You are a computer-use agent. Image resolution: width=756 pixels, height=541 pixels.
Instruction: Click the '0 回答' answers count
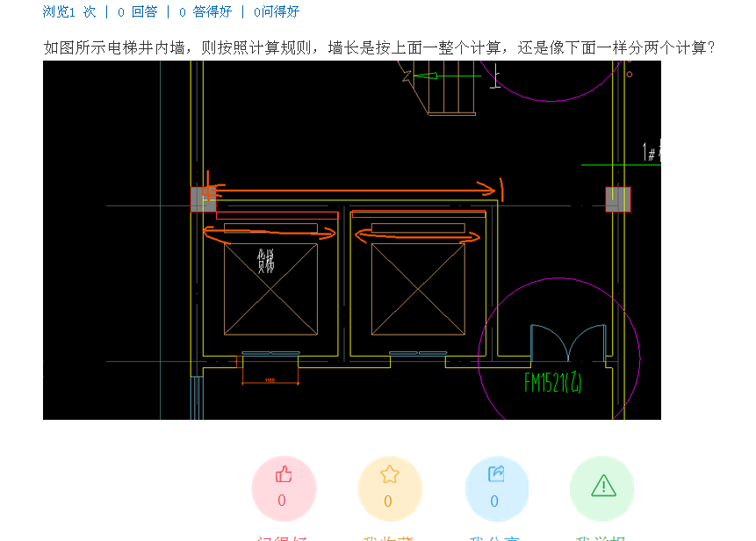(x=137, y=11)
